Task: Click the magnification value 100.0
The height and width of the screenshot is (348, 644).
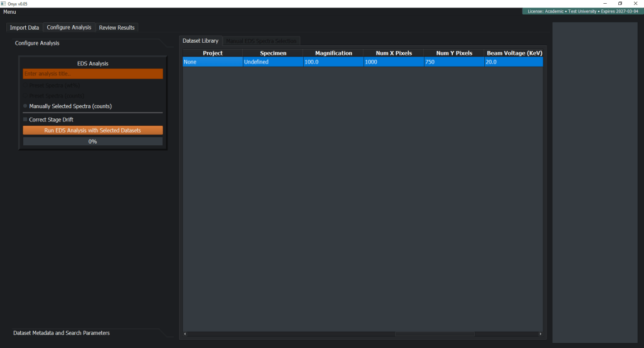Action: [x=333, y=62]
